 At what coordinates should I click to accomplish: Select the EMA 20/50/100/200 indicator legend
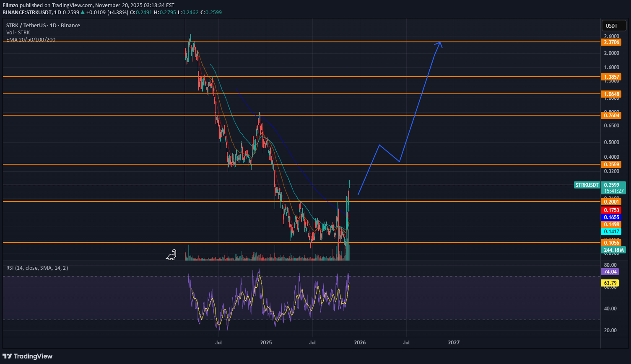31,40
